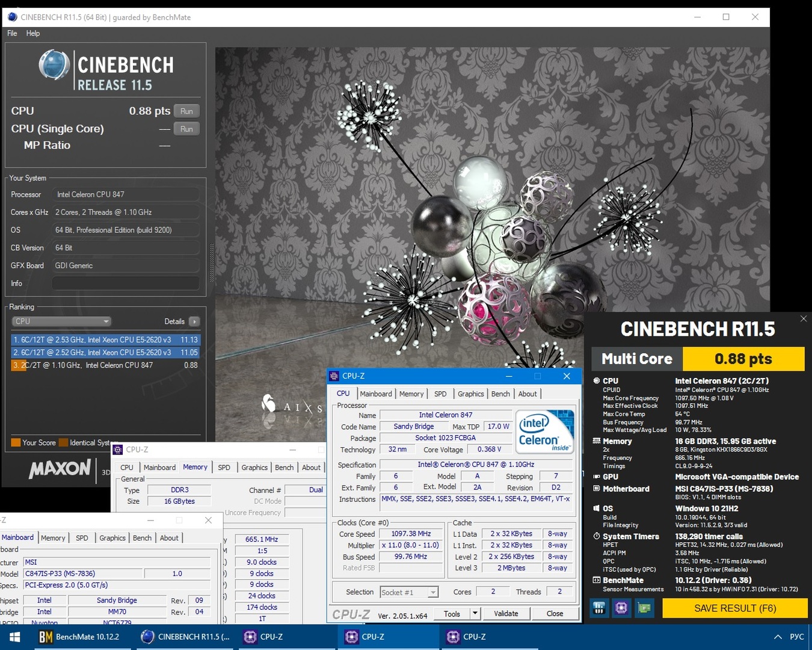Click DRAM frequency value 665.1 MHz
Screen dimensions: 812x650
(262, 539)
